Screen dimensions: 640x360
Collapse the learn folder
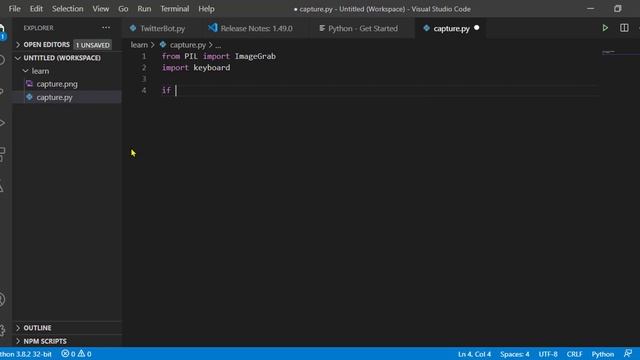[x=26, y=71]
